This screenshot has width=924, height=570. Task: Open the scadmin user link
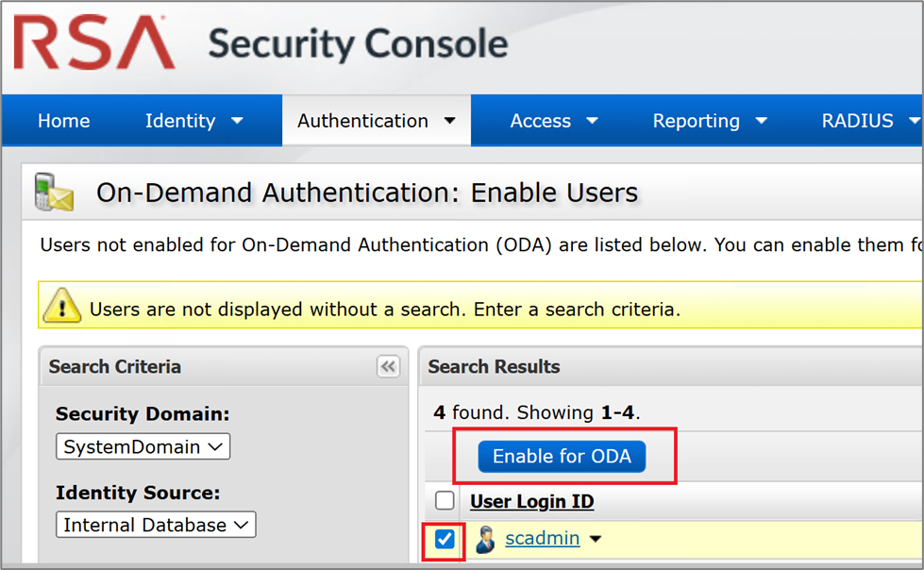(x=543, y=540)
